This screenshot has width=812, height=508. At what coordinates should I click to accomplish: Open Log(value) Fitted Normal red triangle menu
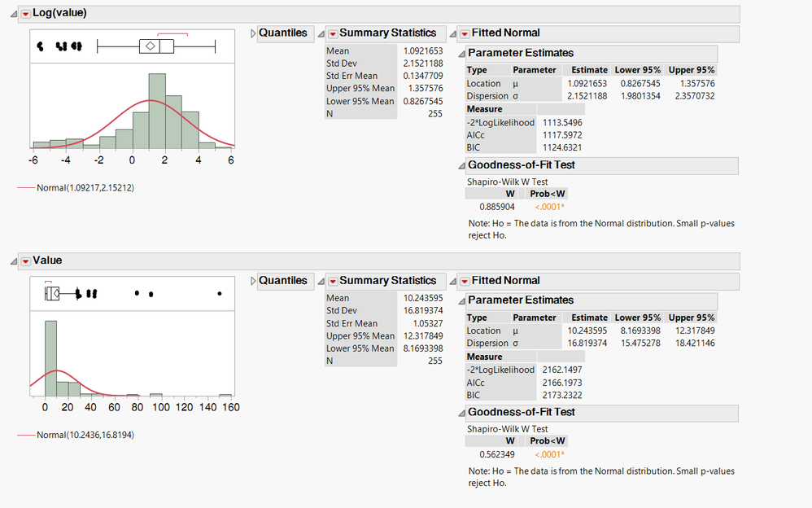465,33
